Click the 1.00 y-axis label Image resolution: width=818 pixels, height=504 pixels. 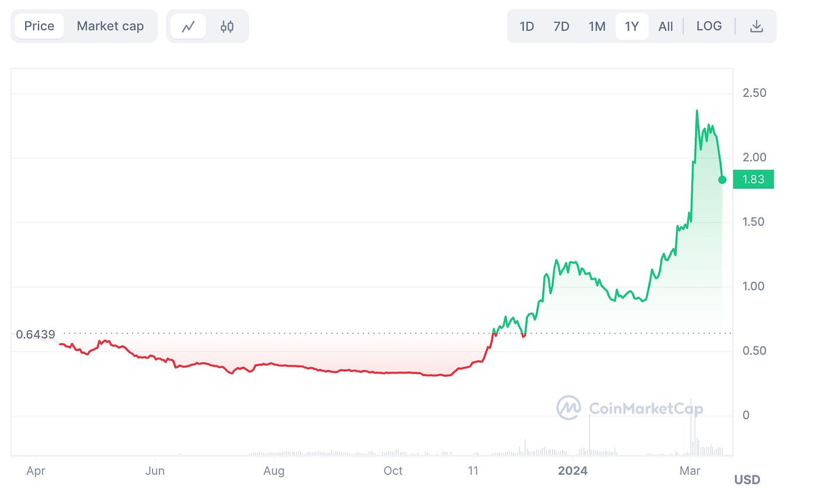[754, 286]
